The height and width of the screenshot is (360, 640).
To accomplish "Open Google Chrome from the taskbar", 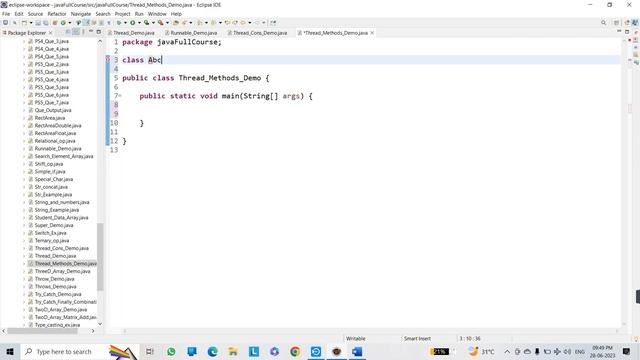I will point(295,351).
